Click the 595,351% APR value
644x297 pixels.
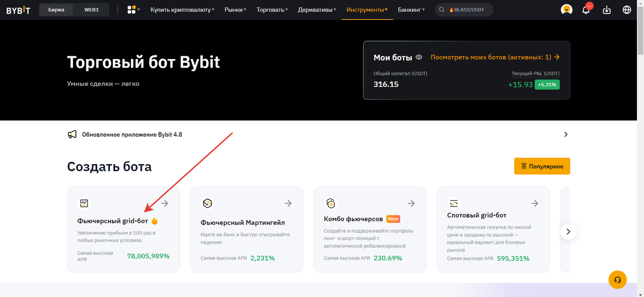[x=513, y=258]
